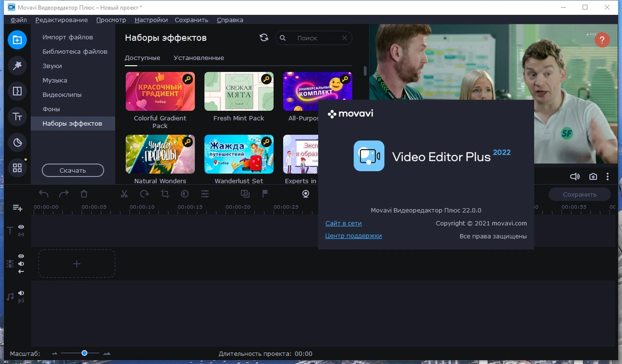Open the Редактирование menu
The image size is (622, 364).
[x=62, y=20]
